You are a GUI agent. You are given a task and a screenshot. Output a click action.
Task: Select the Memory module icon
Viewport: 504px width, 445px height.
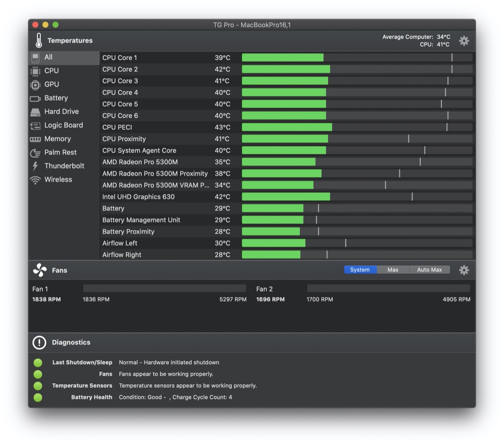tap(35, 139)
